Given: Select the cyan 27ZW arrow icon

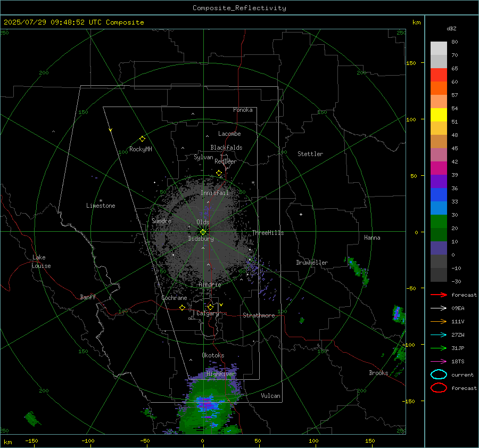Looking at the screenshot, I should [439, 335].
